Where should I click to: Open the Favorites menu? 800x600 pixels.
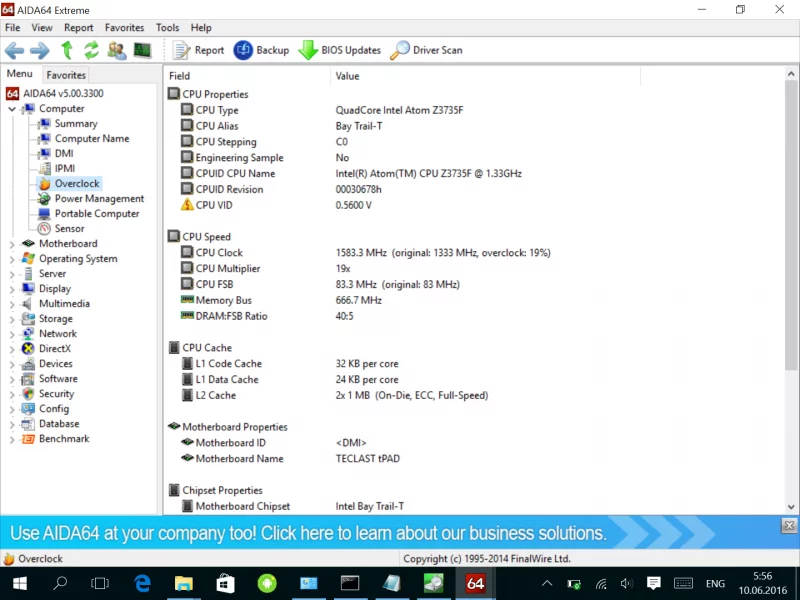click(124, 28)
